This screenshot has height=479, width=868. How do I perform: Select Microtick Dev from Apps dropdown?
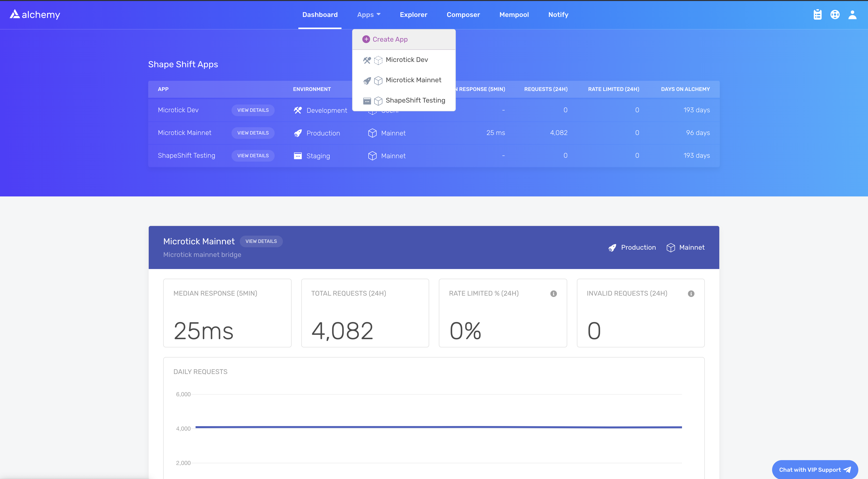(x=406, y=60)
